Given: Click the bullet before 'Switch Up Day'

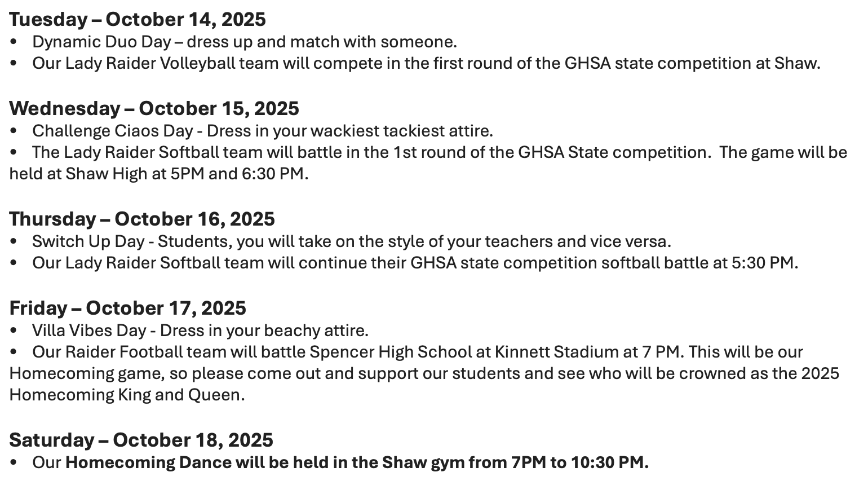Looking at the screenshot, I should (x=14, y=242).
